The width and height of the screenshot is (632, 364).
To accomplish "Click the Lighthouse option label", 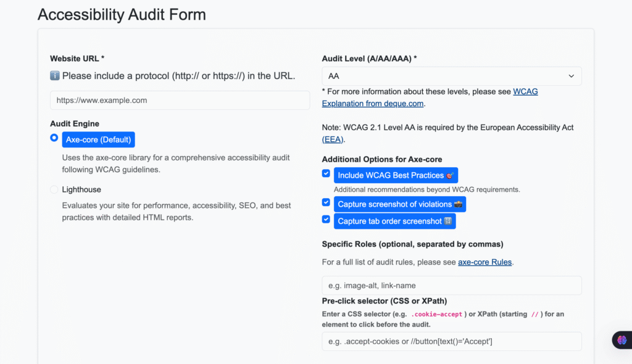I will (81, 189).
